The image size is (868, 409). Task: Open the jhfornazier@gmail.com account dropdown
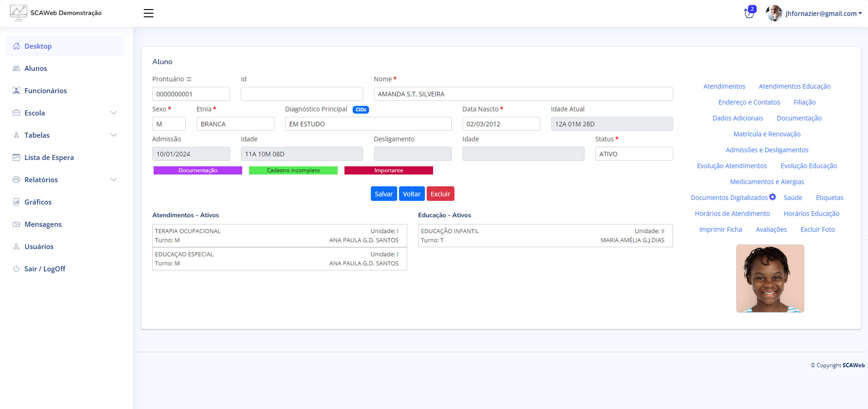[x=823, y=14]
